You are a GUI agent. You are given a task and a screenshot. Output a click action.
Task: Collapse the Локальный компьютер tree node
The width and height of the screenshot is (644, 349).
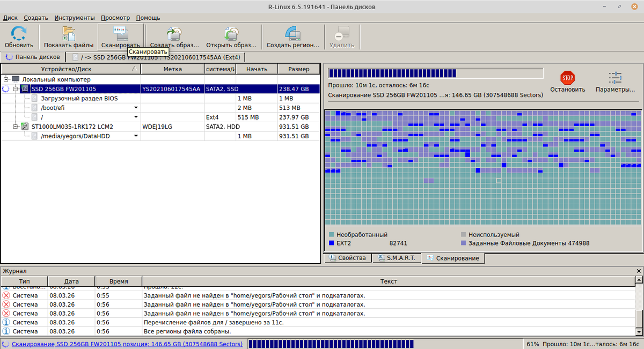6,79
